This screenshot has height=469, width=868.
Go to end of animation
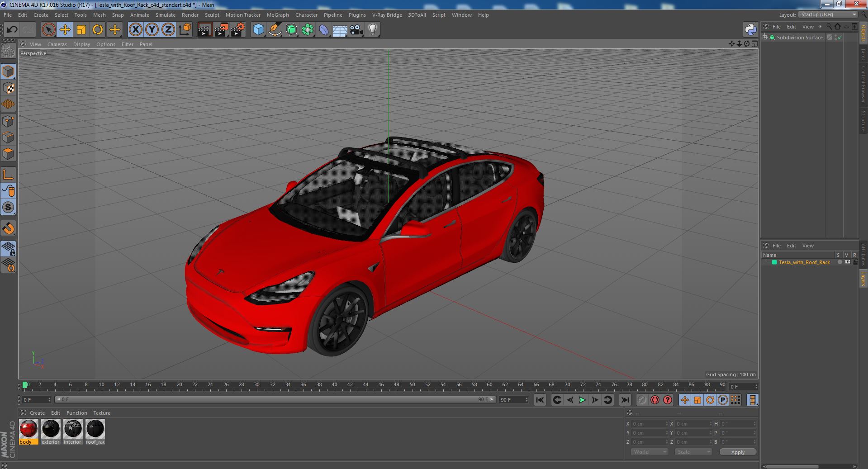pos(625,400)
